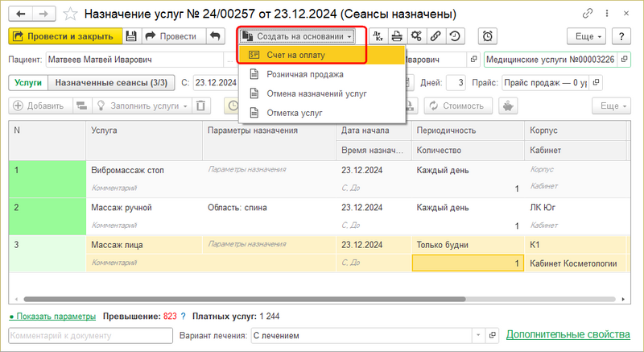Click the horizontal table scrollbar
This screenshot has width=644, height=352.
click(x=245, y=300)
